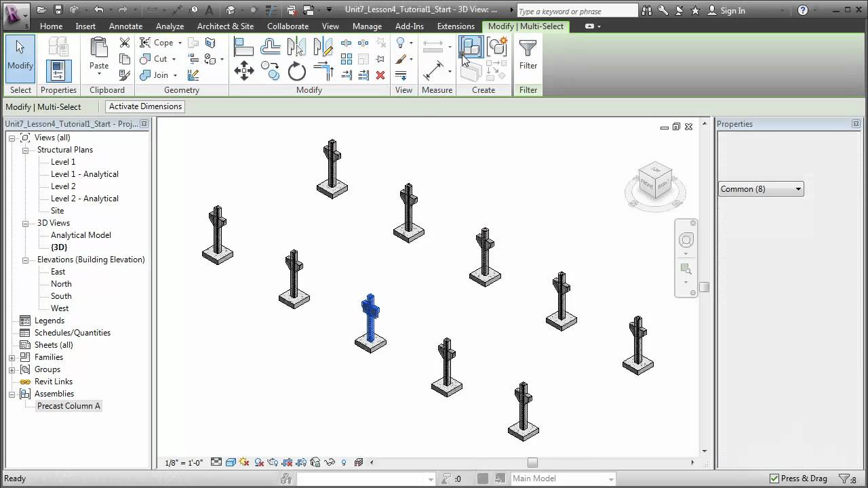Click the Measure Between Two References icon
This screenshot has width=868, height=488.
pyautogui.click(x=433, y=46)
